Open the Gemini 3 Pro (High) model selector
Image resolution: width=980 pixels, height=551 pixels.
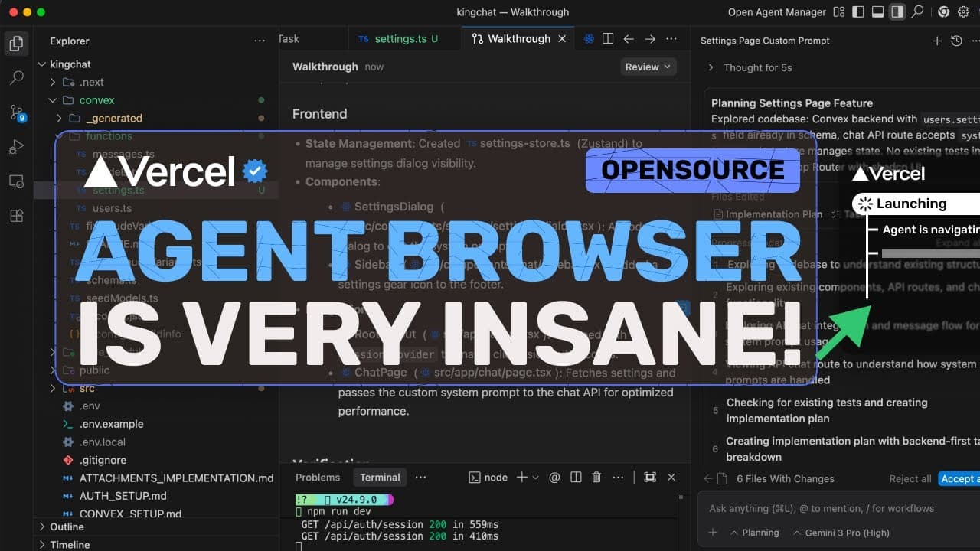click(841, 533)
